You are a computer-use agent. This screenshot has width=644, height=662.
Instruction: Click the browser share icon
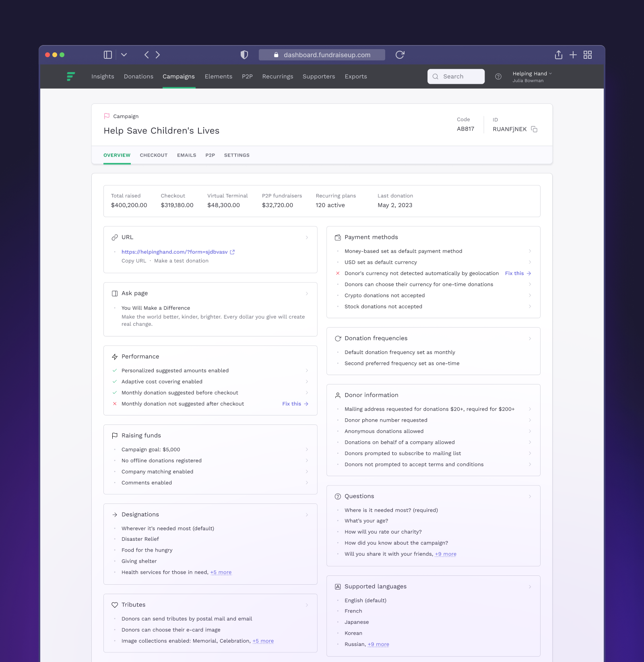559,55
